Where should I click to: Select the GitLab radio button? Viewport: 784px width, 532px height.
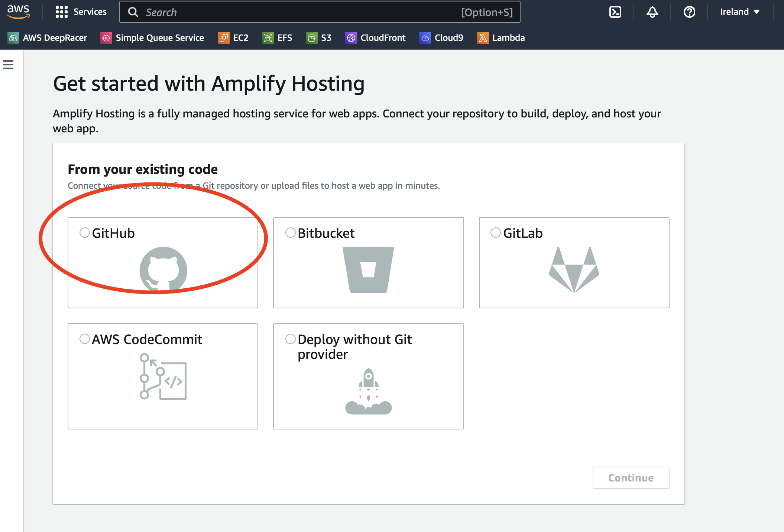pyautogui.click(x=496, y=233)
